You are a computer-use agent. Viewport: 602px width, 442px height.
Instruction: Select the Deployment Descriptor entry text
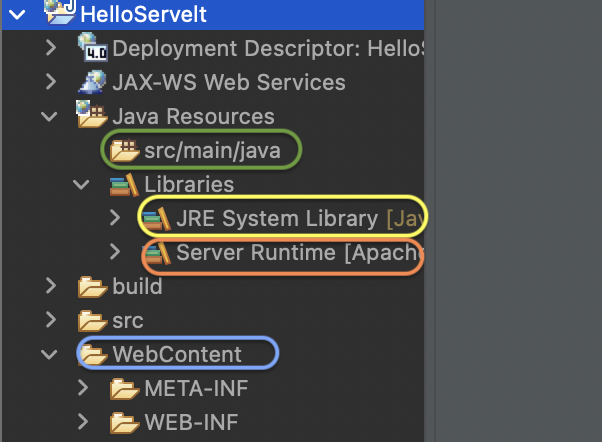coord(268,48)
